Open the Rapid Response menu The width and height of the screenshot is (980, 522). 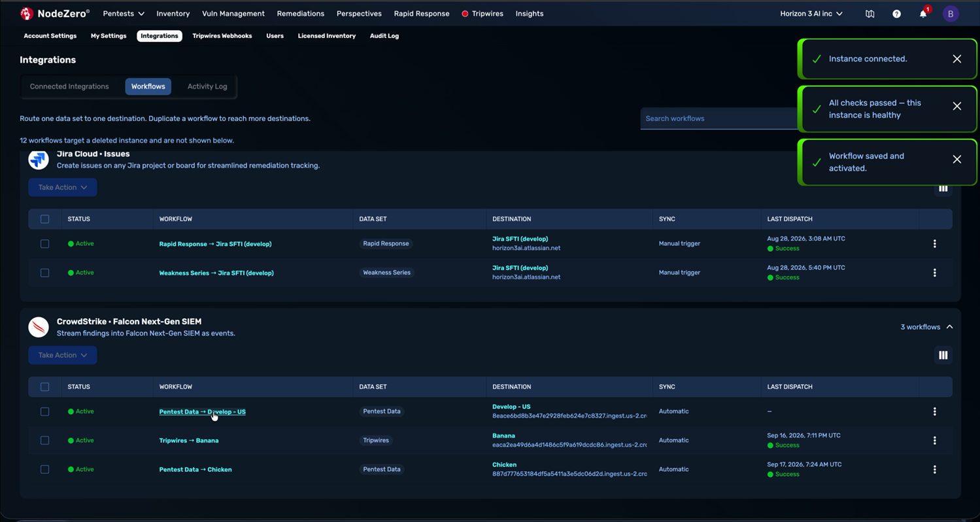(421, 13)
